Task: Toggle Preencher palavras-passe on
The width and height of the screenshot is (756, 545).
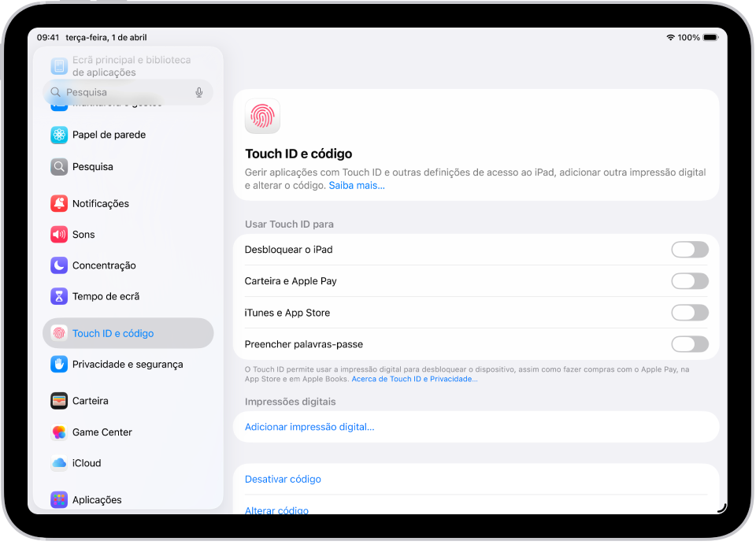Action: (x=690, y=344)
